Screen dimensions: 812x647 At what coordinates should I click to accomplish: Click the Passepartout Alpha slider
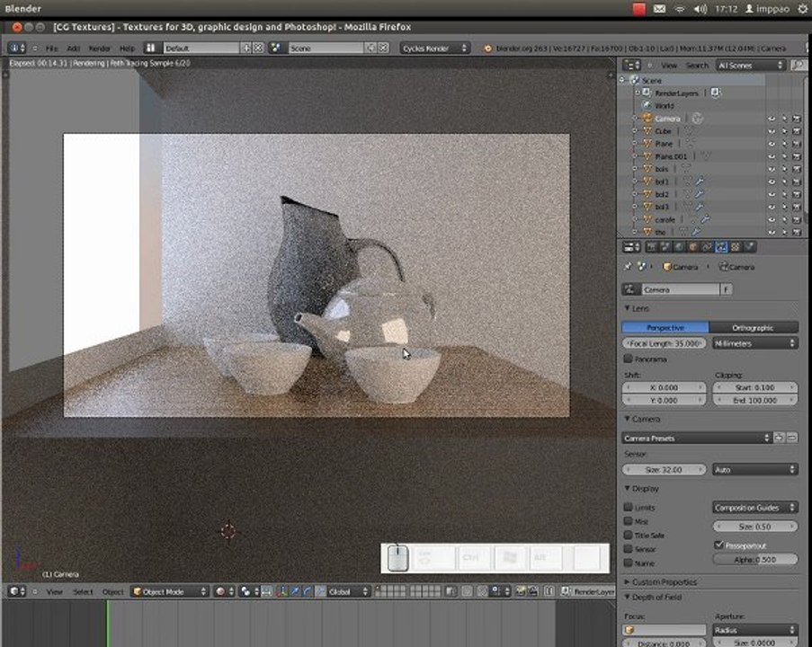click(x=755, y=560)
